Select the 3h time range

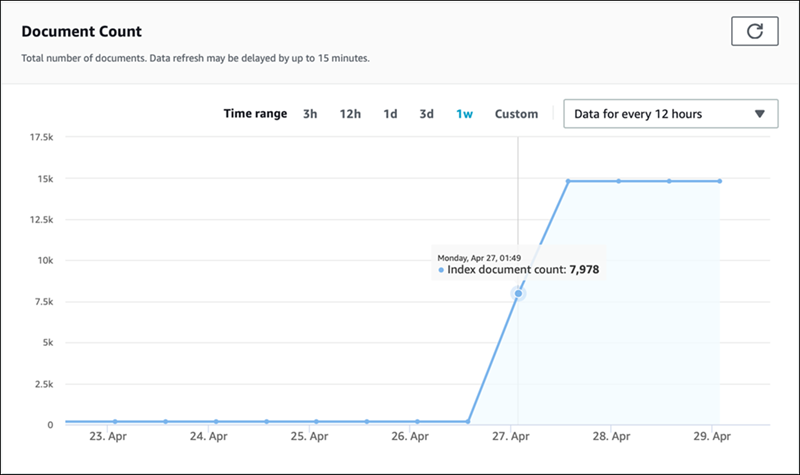pyautogui.click(x=310, y=114)
